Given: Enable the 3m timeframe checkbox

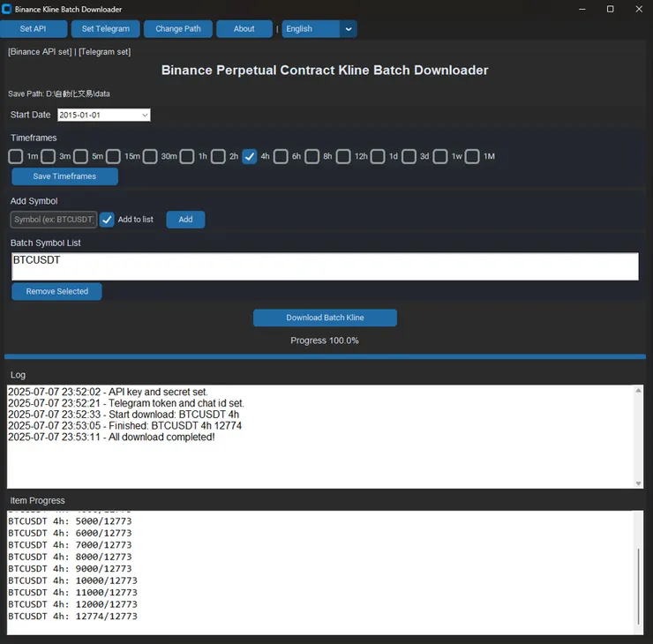Looking at the screenshot, I should 48,156.
